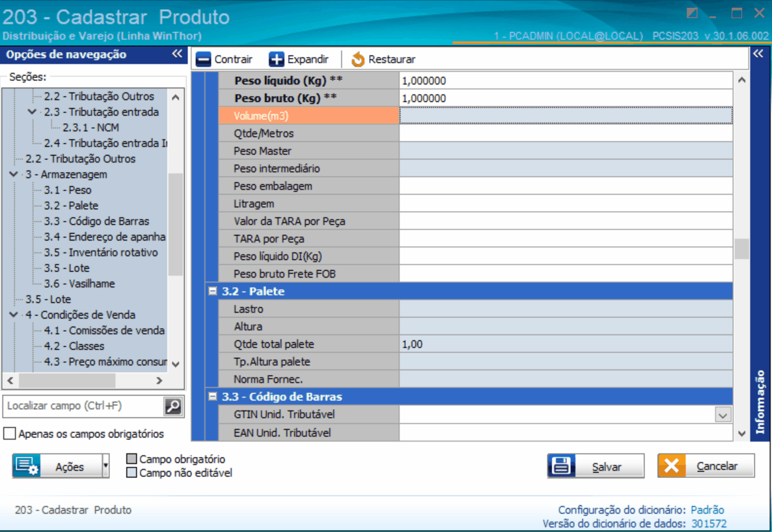Click the EAN Unid. Tributável value field
Viewport: 772px width, 532px height.
click(566, 432)
